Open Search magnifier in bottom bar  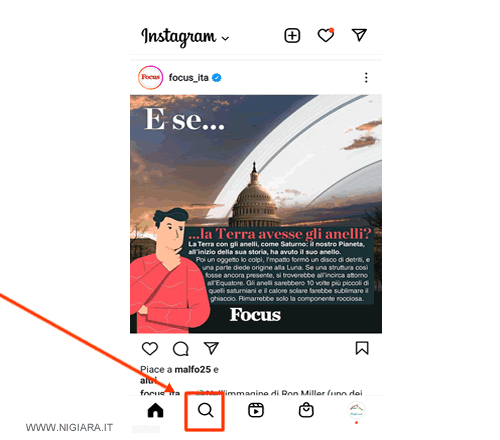point(205,410)
